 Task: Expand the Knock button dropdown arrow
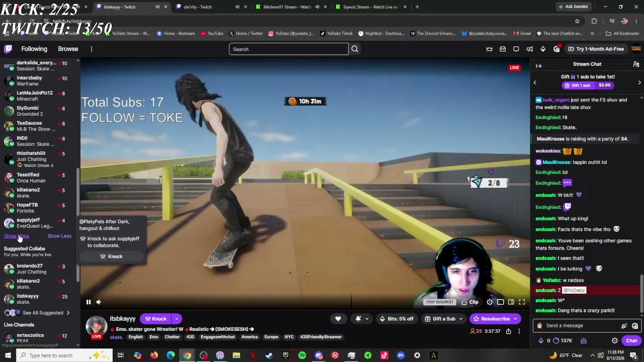(x=177, y=319)
